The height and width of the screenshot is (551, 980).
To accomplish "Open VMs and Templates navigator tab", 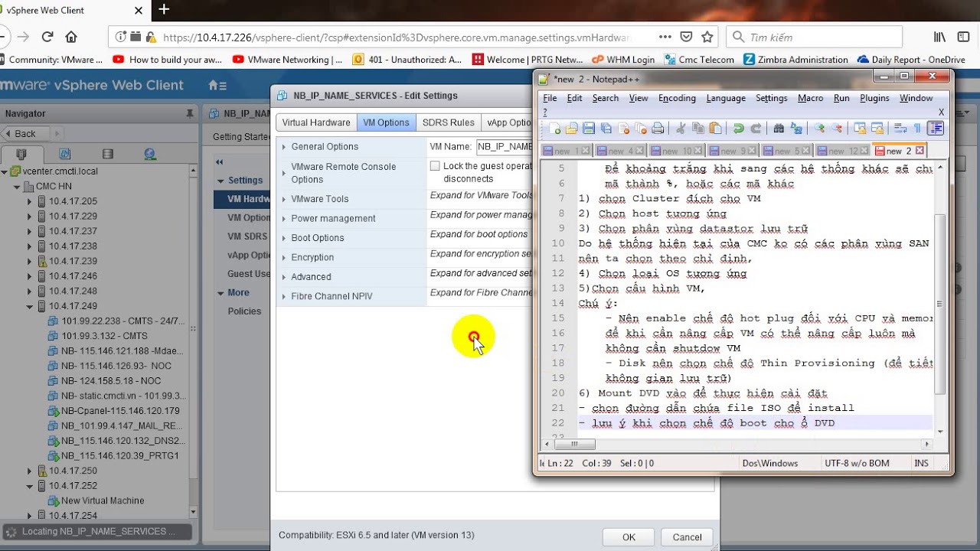I will click(64, 154).
